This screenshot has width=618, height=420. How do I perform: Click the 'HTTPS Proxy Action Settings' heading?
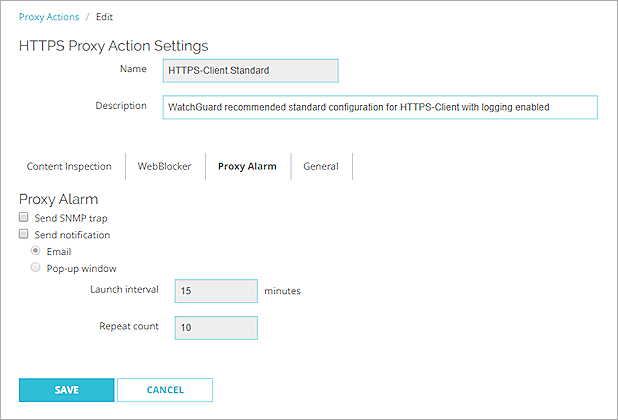[114, 46]
